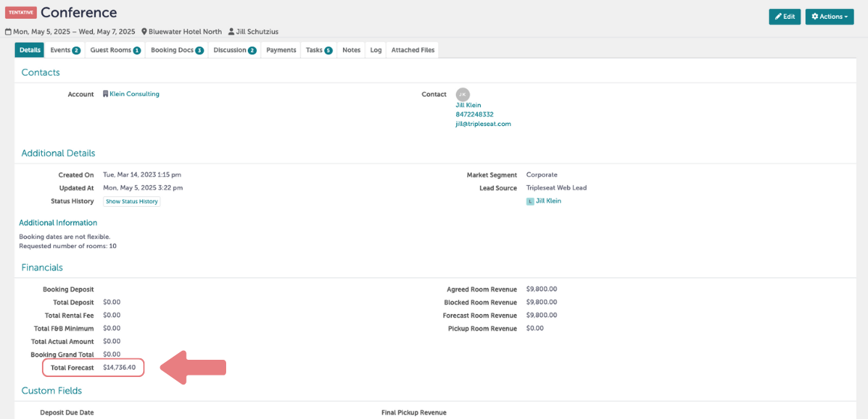Click the Tripleseat Web Lead source text
This screenshot has width=868, height=419.
tap(556, 188)
